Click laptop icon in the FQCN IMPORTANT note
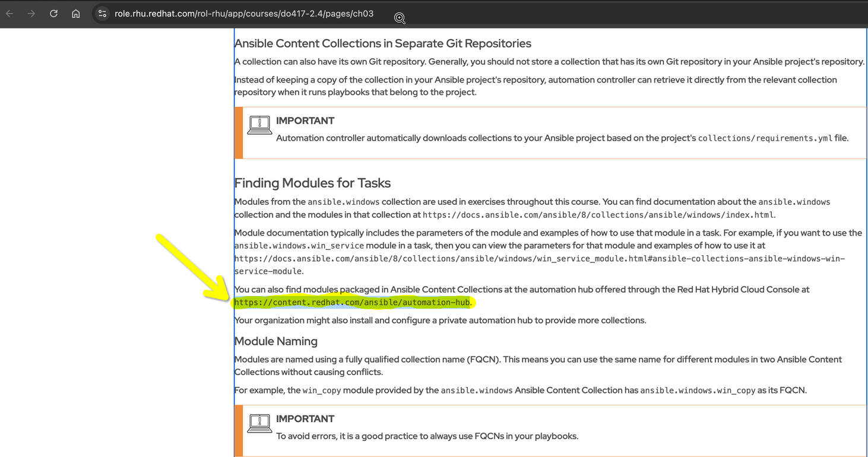868x457 pixels. pyautogui.click(x=259, y=423)
